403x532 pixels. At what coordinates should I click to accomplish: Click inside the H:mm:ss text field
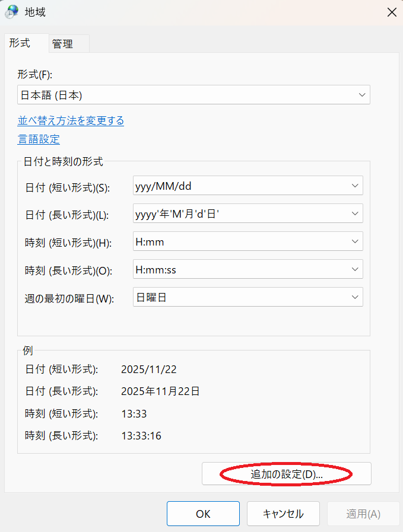237,269
